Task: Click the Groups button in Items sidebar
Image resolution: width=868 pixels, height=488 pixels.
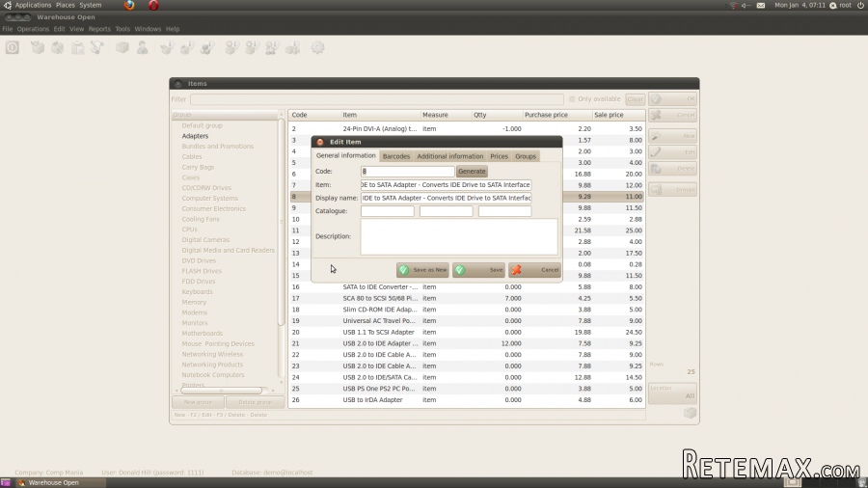Action: 672,190
